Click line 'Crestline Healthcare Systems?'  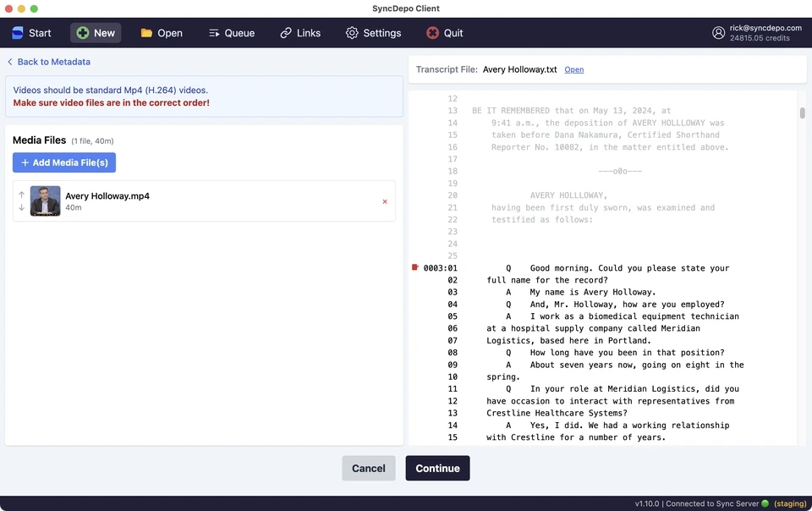click(x=557, y=413)
